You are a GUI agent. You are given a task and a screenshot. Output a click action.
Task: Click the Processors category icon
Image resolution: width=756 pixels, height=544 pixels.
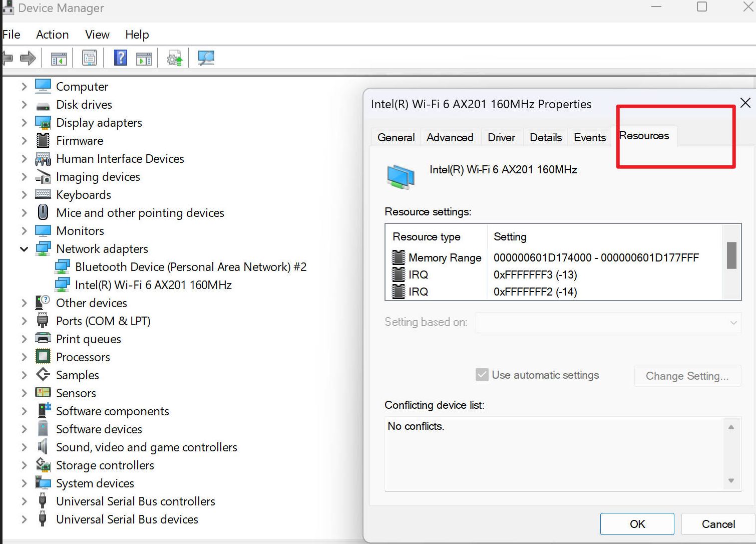pyautogui.click(x=43, y=357)
